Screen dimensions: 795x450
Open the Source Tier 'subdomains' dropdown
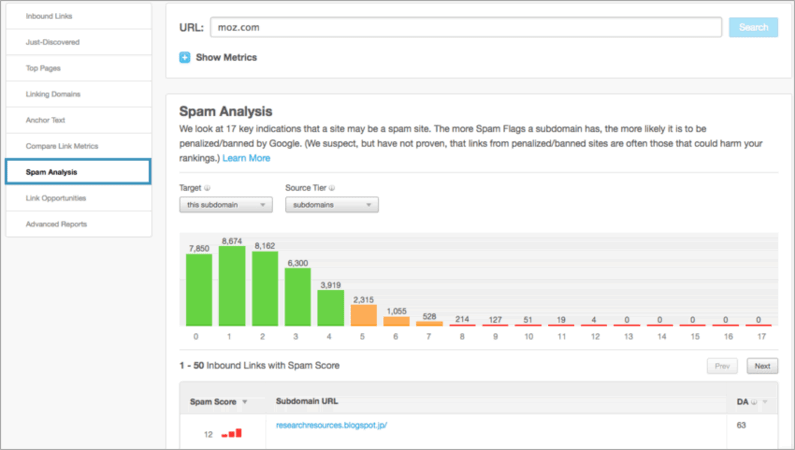pos(331,205)
